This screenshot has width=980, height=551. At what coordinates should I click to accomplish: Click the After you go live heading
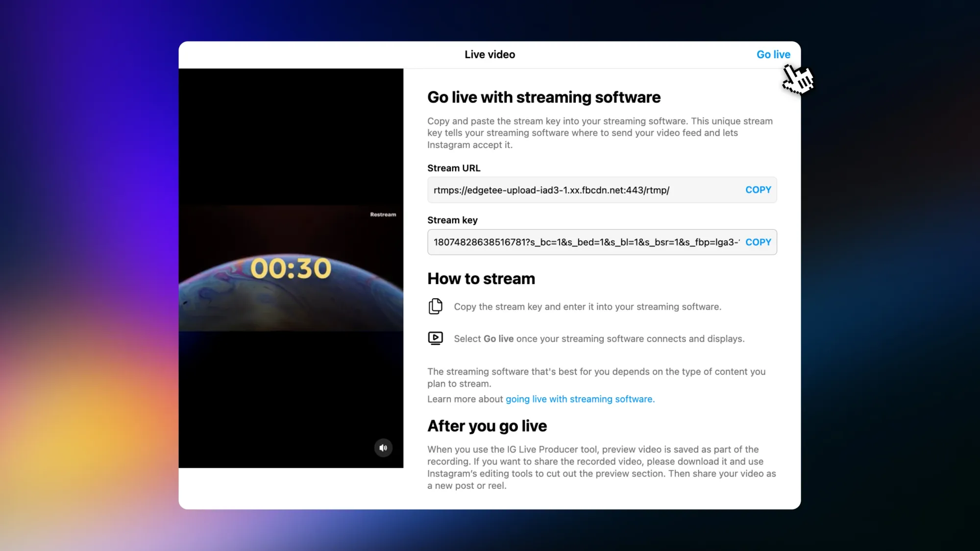[487, 426]
